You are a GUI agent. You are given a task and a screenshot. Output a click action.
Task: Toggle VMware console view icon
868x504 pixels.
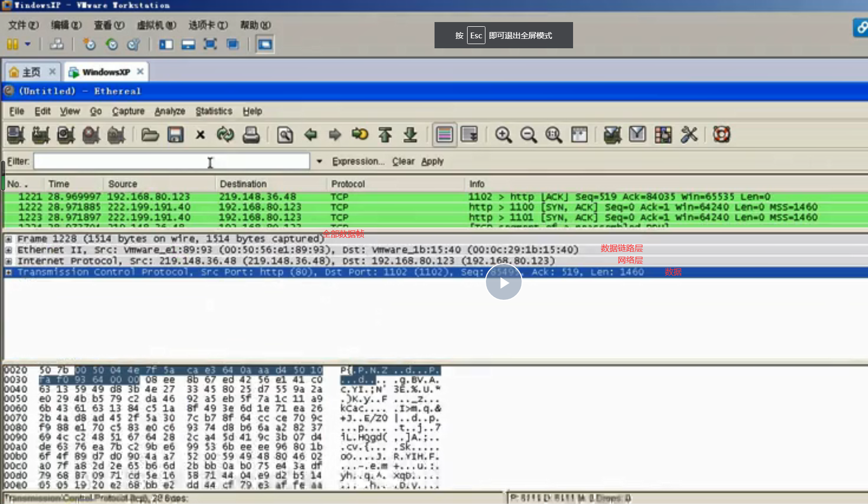[265, 45]
